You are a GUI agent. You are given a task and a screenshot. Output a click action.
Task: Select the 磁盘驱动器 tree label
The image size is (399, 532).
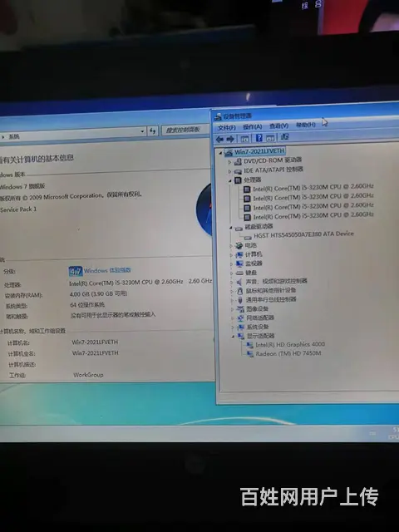(x=259, y=226)
